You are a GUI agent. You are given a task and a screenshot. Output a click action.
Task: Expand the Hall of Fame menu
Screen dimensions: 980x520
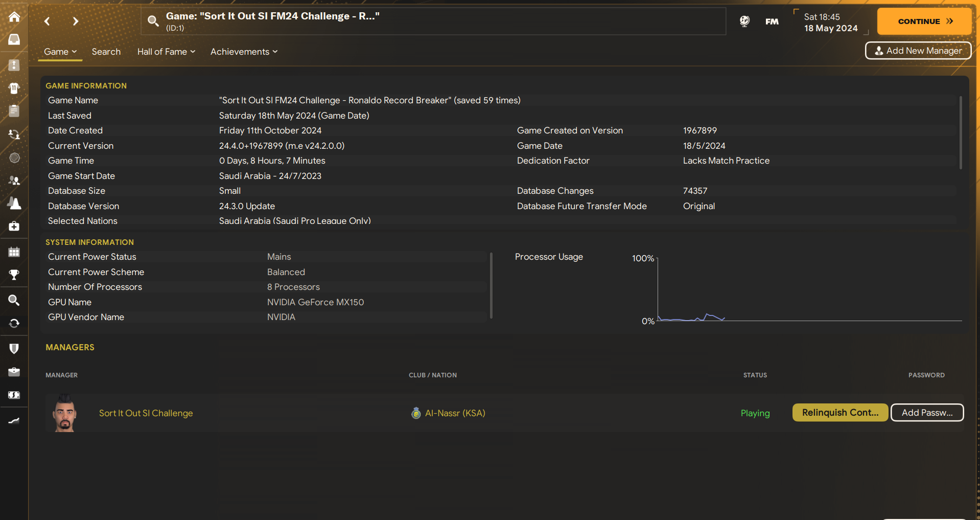[x=166, y=52]
